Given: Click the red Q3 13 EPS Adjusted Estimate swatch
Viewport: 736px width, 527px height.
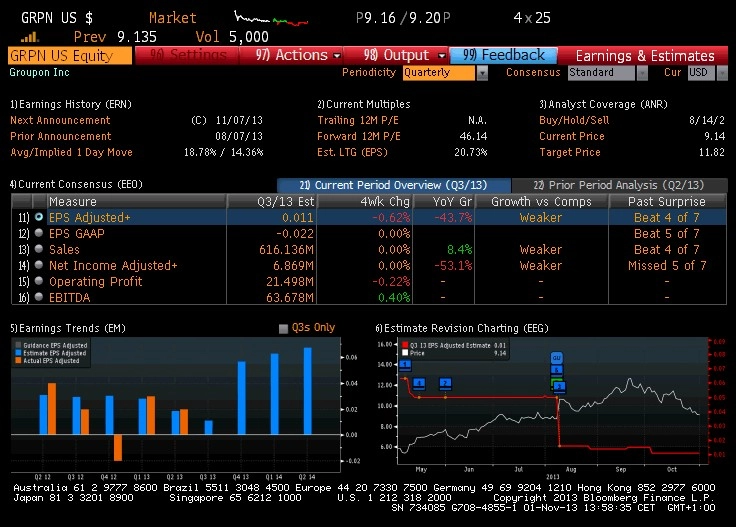Looking at the screenshot, I should coord(405,345).
